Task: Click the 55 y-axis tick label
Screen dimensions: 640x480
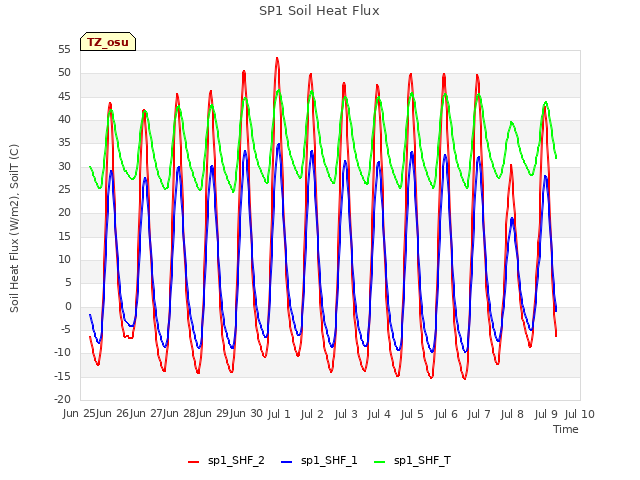Action: tap(64, 49)
